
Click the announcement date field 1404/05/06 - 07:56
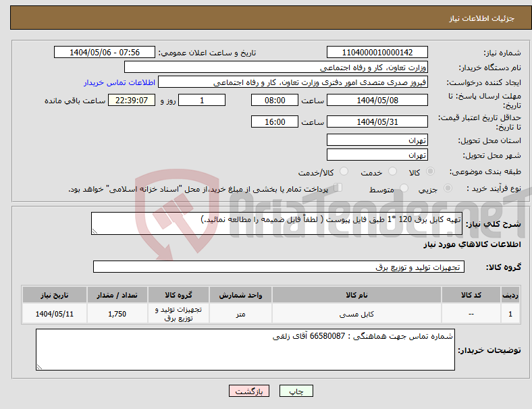(105, 52)
